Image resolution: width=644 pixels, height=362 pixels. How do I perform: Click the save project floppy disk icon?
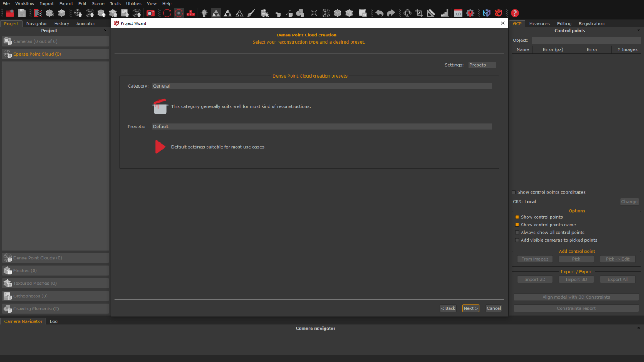(22, 13)
